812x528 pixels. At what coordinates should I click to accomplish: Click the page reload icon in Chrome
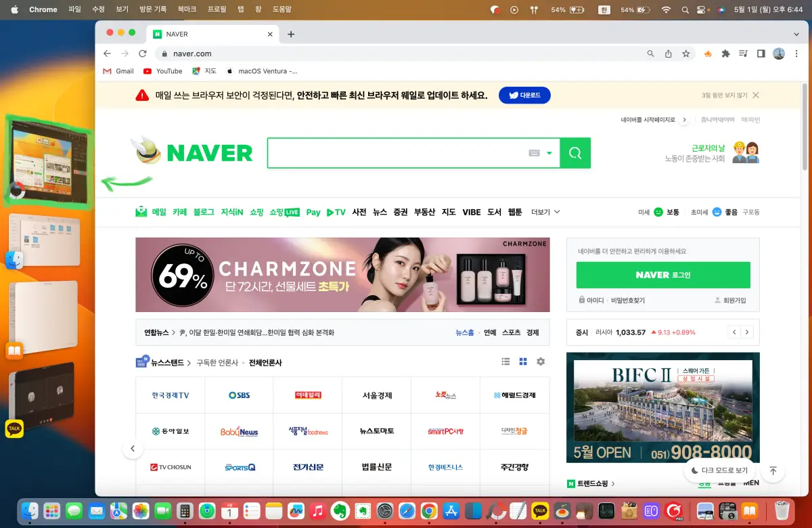[x=142, y=53]
